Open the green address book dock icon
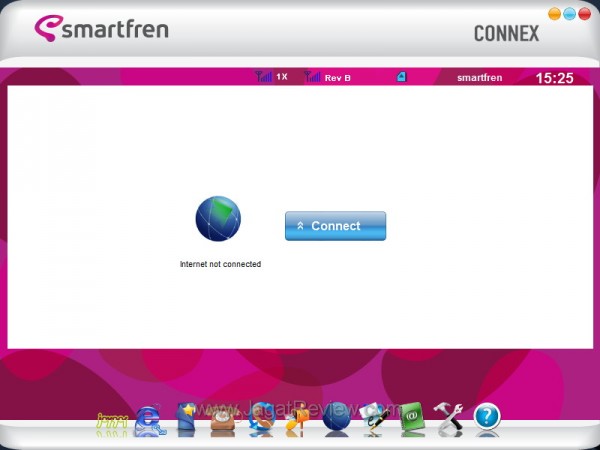The width and height of the screenshot is (600, 450). (x=412, y=417)
